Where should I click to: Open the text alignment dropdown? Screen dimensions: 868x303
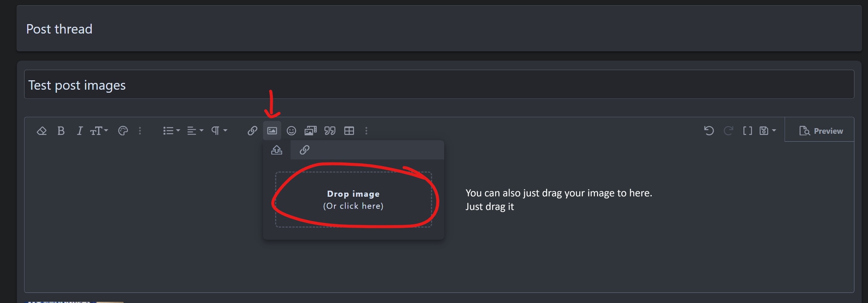tap(195, 131)
